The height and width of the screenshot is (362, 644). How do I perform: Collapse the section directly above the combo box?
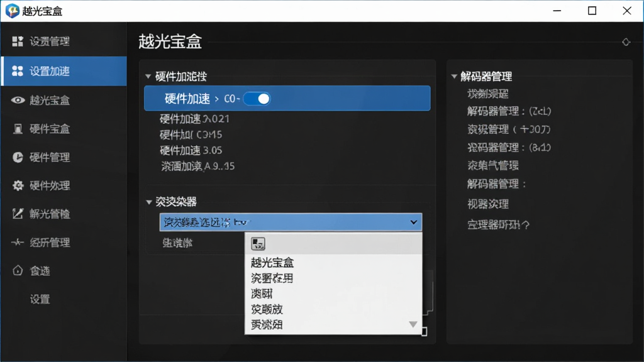point(148,202)
